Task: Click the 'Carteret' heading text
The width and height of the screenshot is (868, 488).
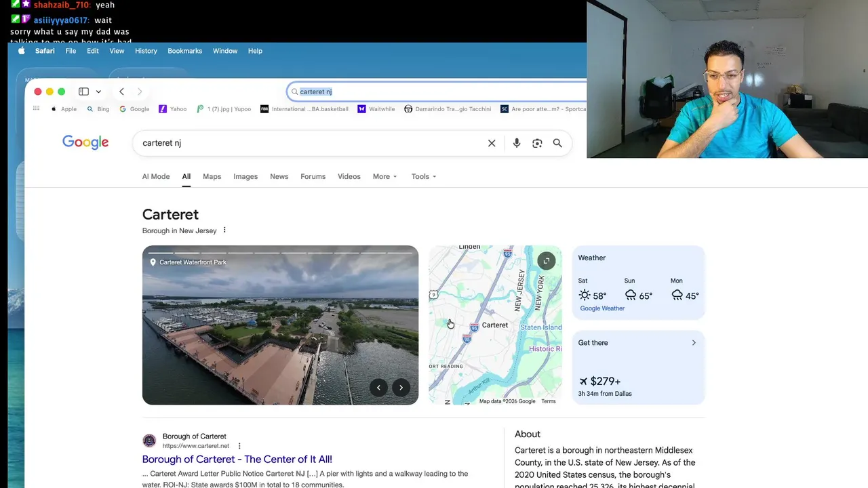Action: 170,214
